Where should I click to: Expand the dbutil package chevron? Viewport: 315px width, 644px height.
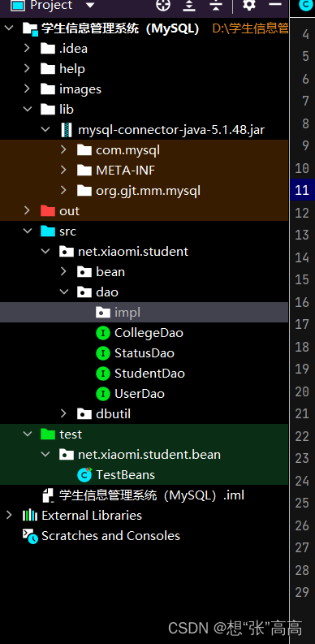tap(63, 413)
